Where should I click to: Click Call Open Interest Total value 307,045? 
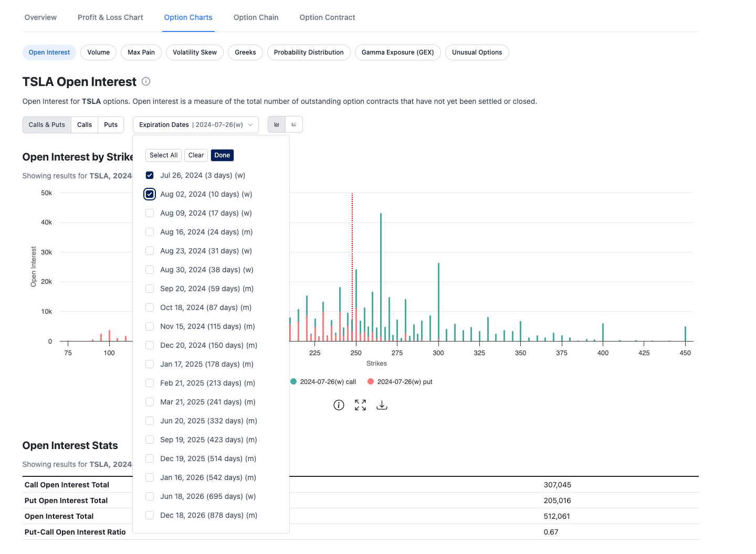tap(558, 485)
